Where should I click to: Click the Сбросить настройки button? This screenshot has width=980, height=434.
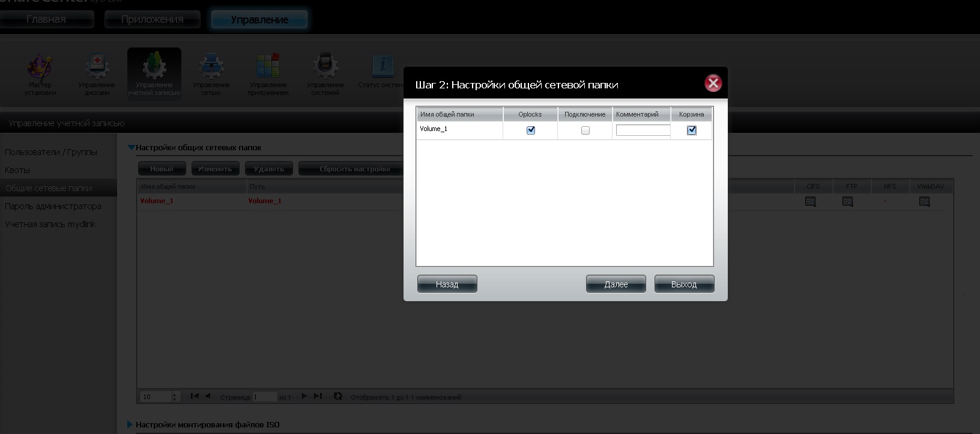pos(355,169)
